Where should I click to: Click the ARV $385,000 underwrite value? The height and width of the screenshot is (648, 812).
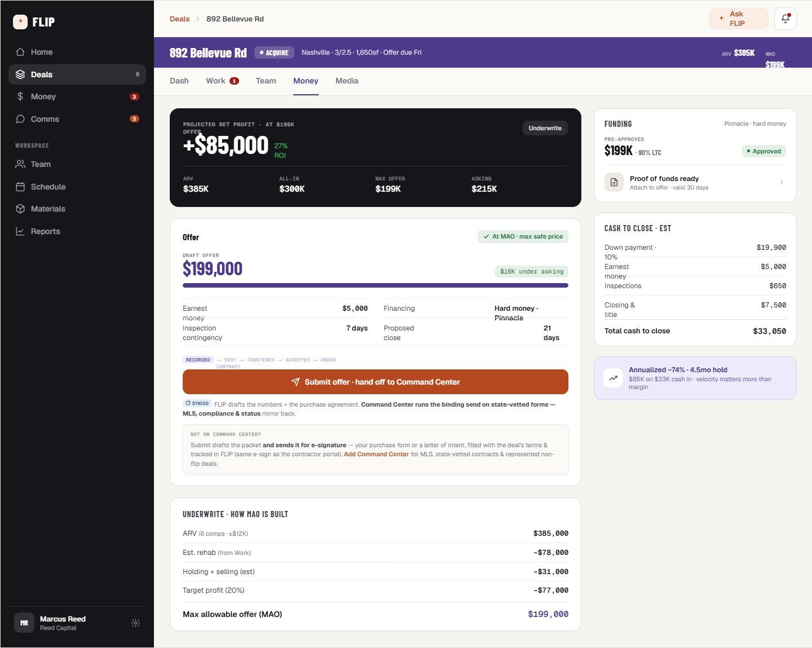click(550, 534)
